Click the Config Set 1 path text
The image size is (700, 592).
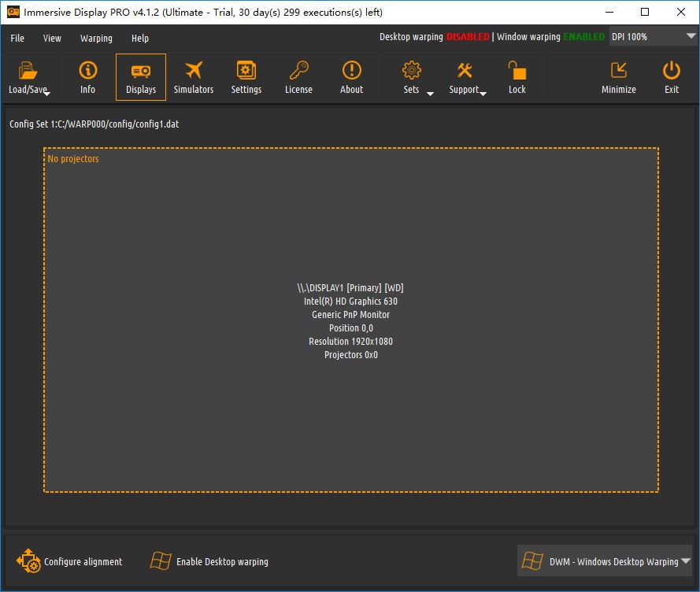tap(94, 124)
